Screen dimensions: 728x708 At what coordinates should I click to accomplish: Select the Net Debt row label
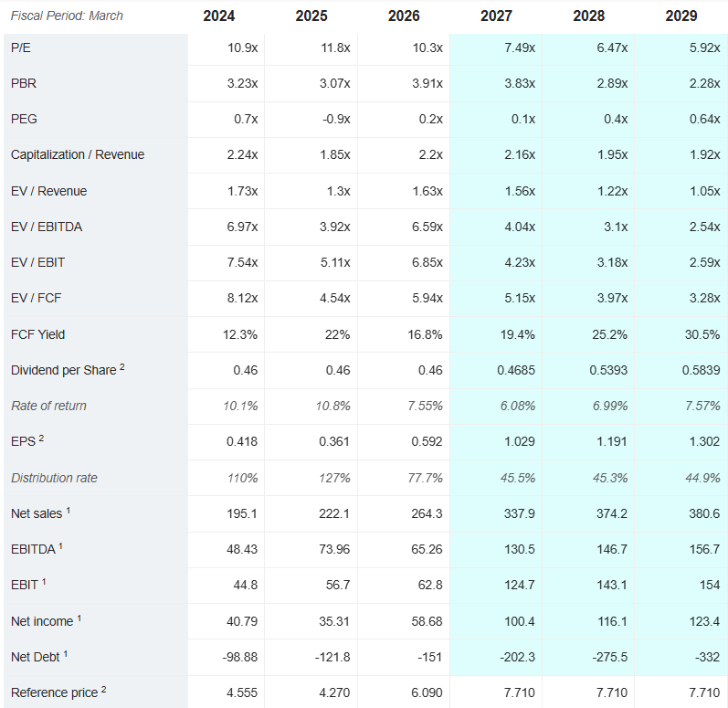coord(39,657)
